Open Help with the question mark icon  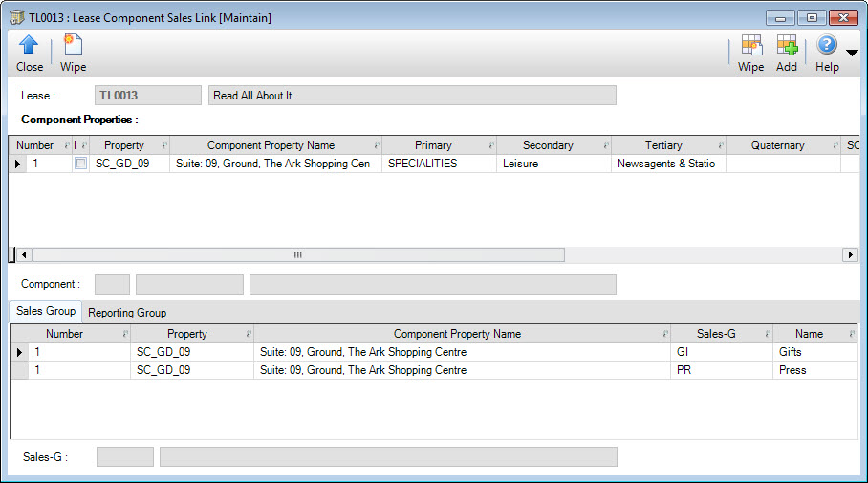click(x=827, y=45)
